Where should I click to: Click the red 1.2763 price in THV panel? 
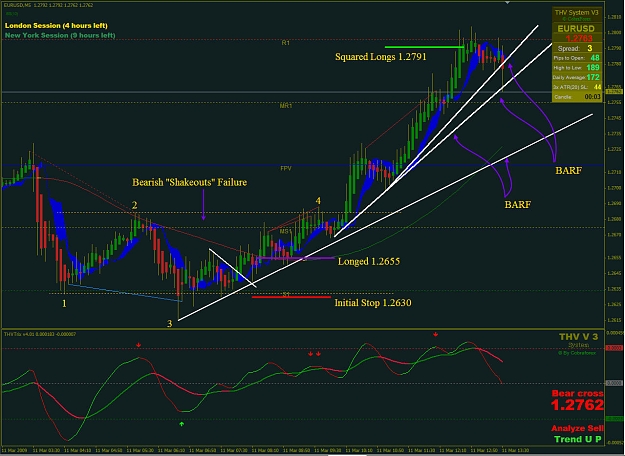pos(579,38)
